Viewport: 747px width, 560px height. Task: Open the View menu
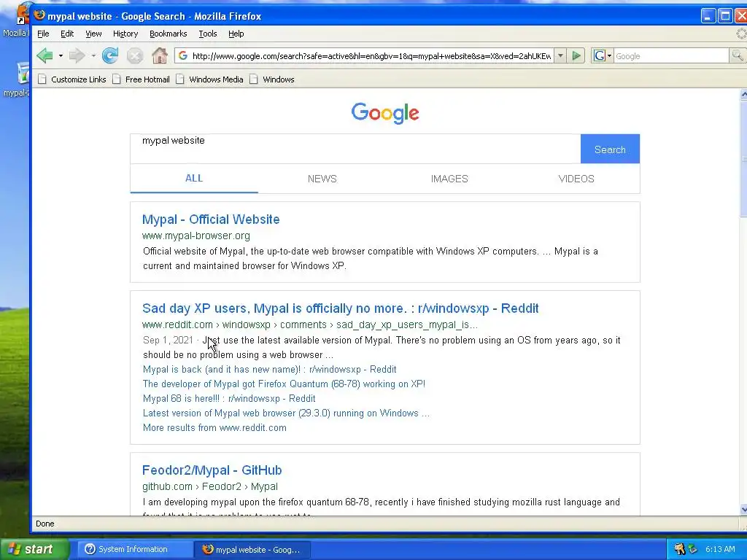click(x=93, y=34)
